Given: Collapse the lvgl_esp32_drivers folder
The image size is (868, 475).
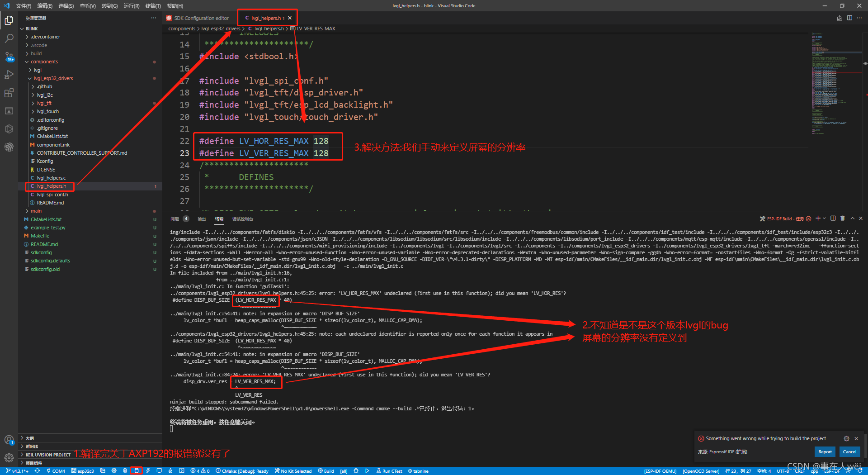Looking at the screenshot, I should tap(53, 78).
